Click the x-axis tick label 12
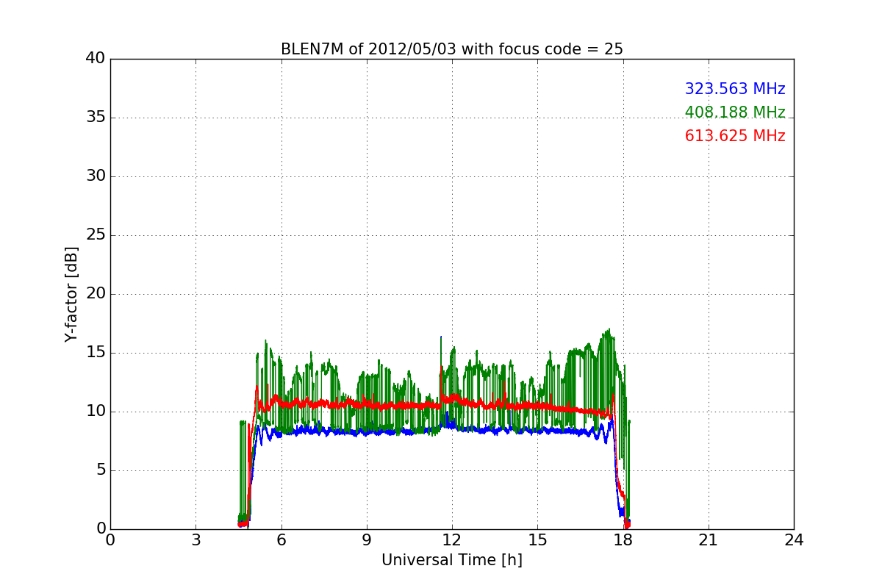Screen dimensions: 882x588 point(452,540)
